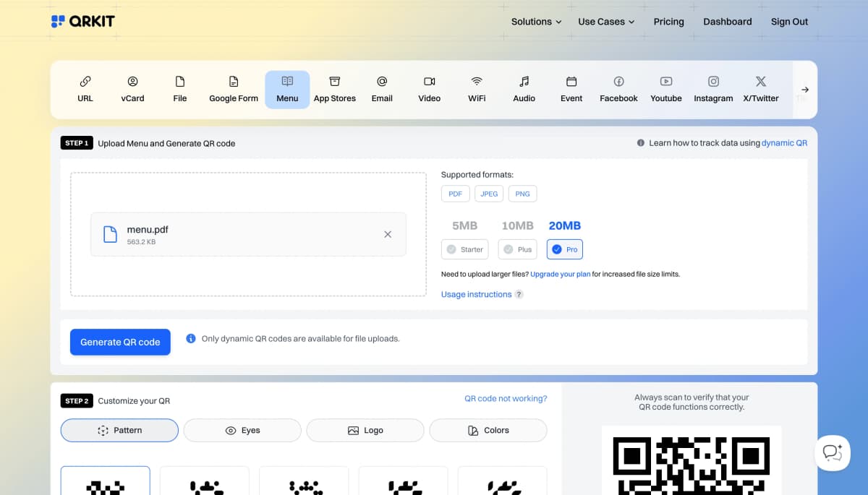Select the Facebook QR type icon
The width and height of the screenshot is (868, 495).
coord(619,82)
